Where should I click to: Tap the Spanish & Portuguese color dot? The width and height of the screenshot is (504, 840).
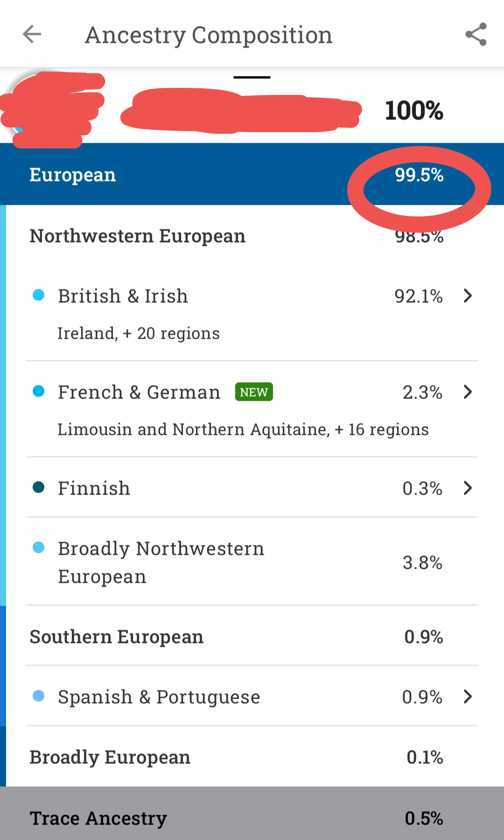click(39, 696)
